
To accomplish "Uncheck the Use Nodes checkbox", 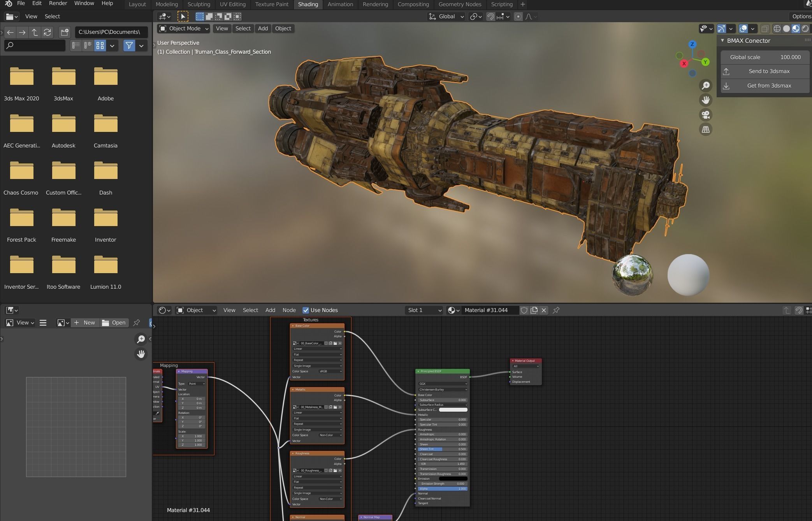I will 306,310.
